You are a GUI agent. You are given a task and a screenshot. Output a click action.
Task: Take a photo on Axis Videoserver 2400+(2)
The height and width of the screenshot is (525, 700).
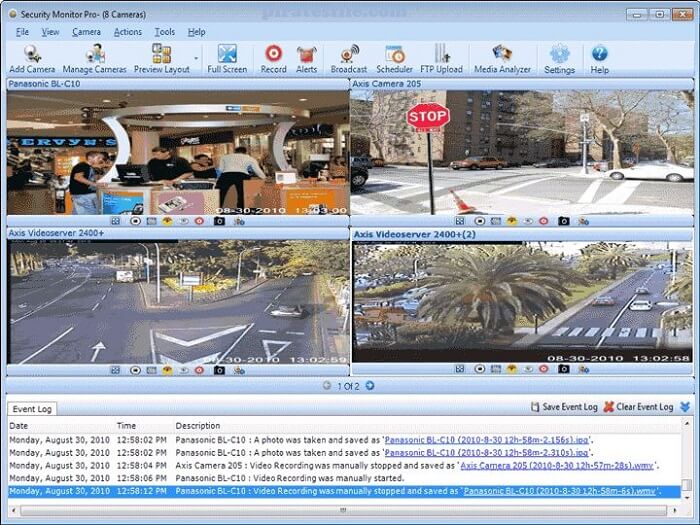(x=563, y=369)
